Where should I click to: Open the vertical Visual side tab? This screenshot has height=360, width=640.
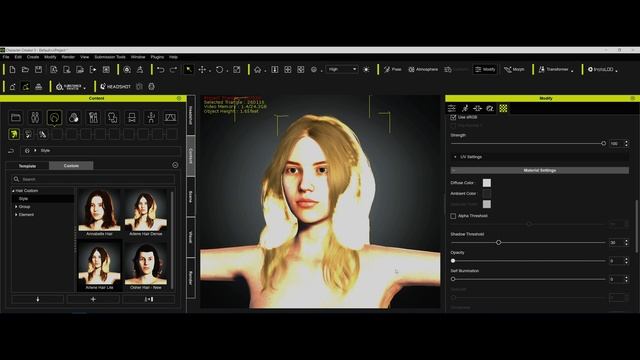pyautogui.click(x=191, y=237)
